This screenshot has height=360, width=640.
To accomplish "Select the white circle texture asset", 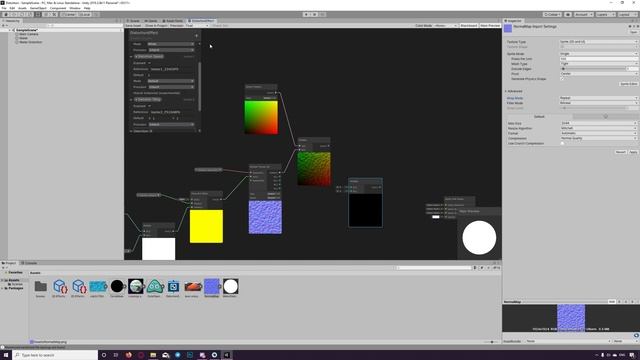I will tap(230, 288).
